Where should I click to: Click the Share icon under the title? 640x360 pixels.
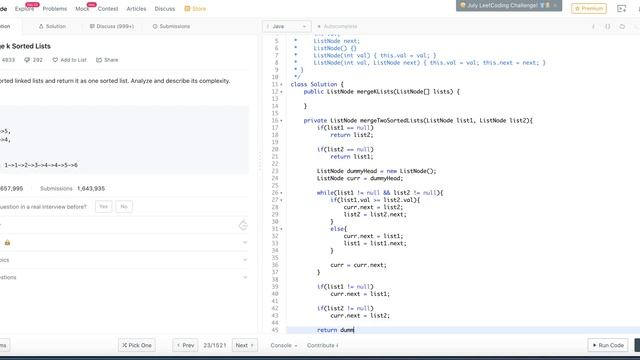(99, 60)
